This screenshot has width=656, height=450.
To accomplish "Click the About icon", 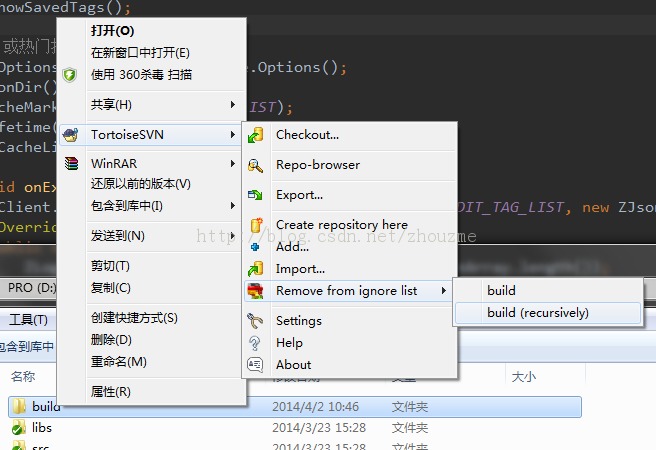I will [x=255, y=365].
